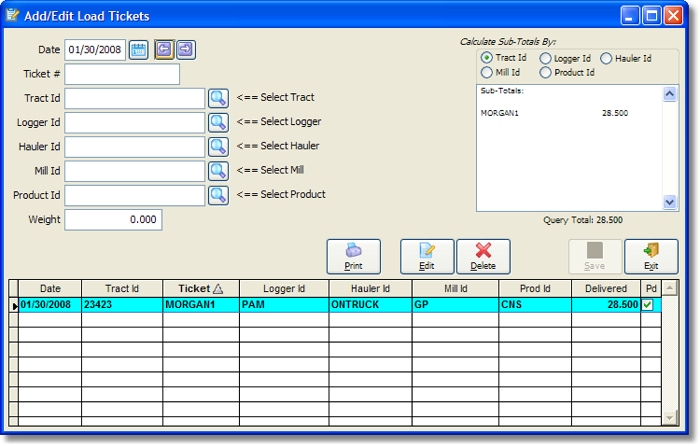Open Logger Id lookup magnifier
Screen dimensions: 700x446
(218, 122)
